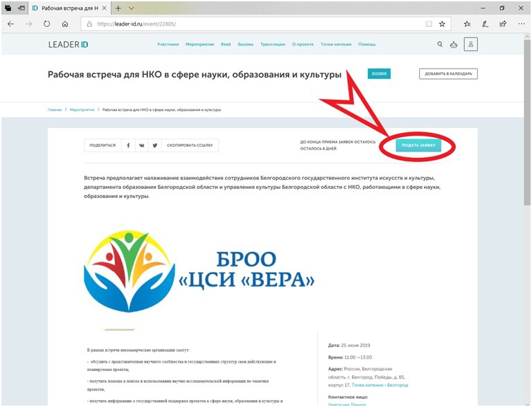This screenshot has height=407, width=532.
Task: Open the Помощь menu item
Action: tap(366, 44)
